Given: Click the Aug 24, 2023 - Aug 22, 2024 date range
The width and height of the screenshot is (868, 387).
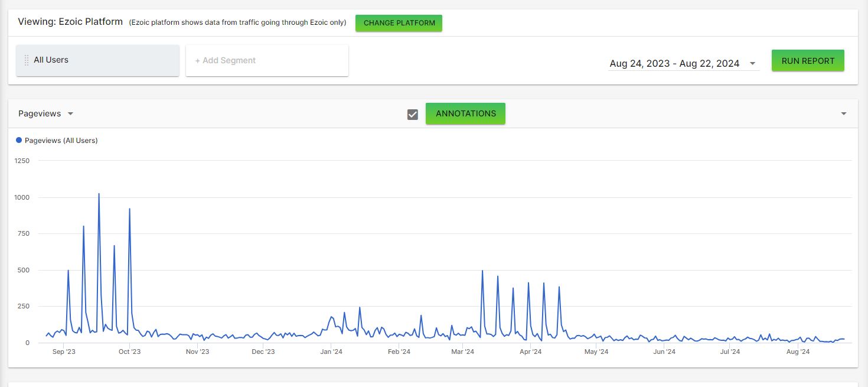Looking at the screenshot, I should (x=674, y=64).
